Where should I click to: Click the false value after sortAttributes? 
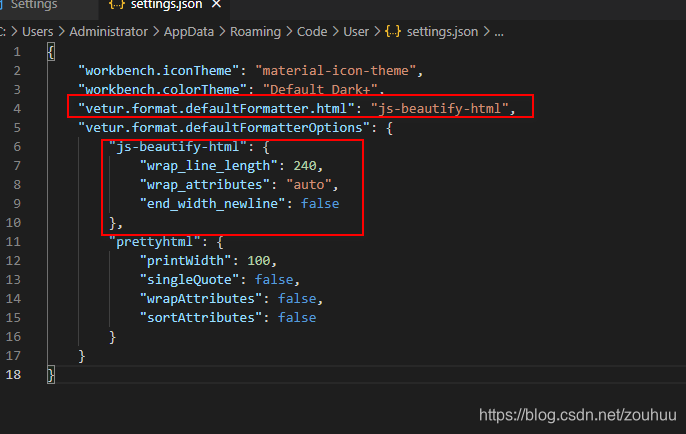(297, 318)
